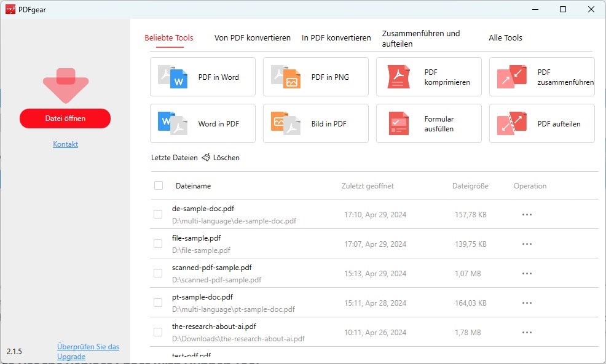Open the Bild in PDF tool
This screenshot has height=364, width=606.
click(x=315, y=123)
